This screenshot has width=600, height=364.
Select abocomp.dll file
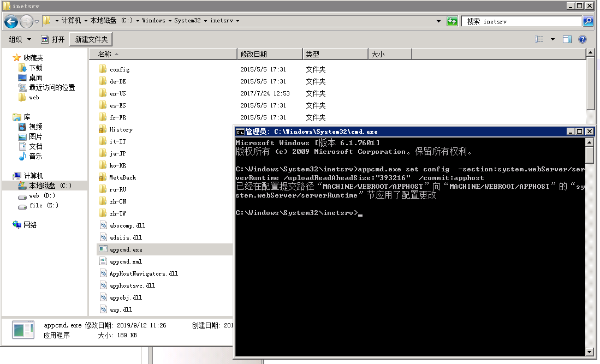[122, 225]
